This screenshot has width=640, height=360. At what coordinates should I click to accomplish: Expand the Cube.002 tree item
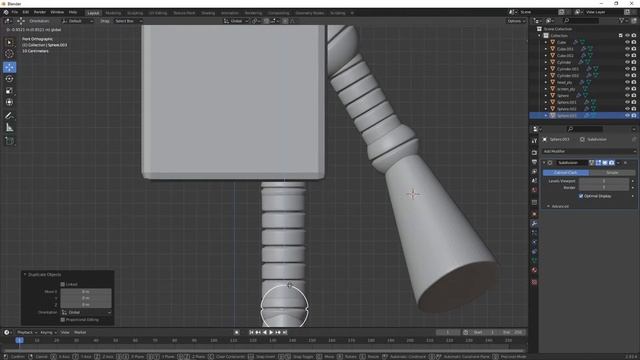(546, 56)
